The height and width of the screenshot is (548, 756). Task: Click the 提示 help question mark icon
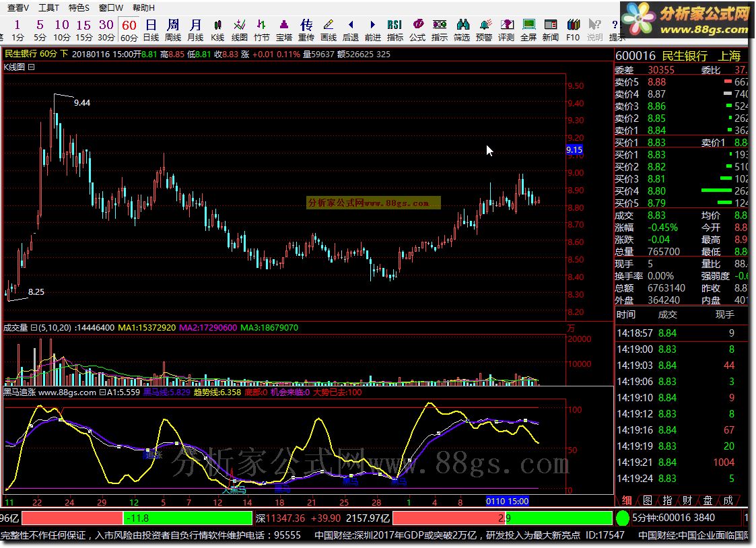tap(615, 30)
